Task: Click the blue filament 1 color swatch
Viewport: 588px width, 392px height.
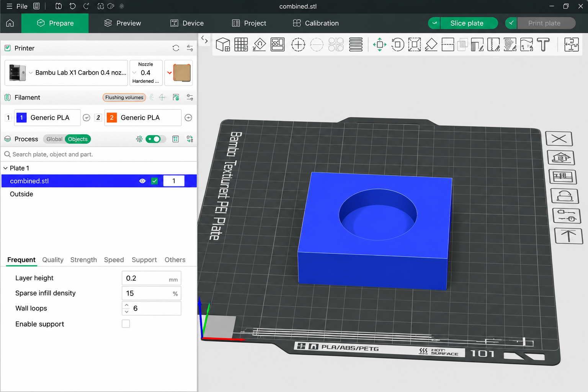Action: [21, 118]
